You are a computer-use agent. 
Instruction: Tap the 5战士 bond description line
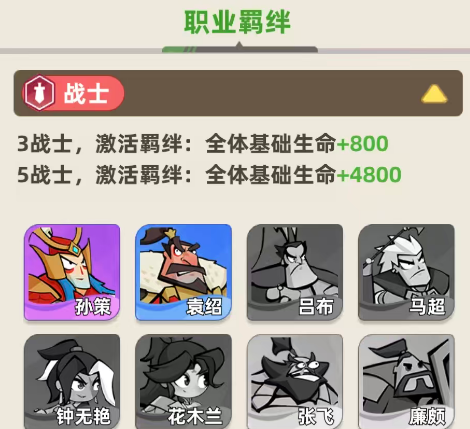(x=209, y=175)
